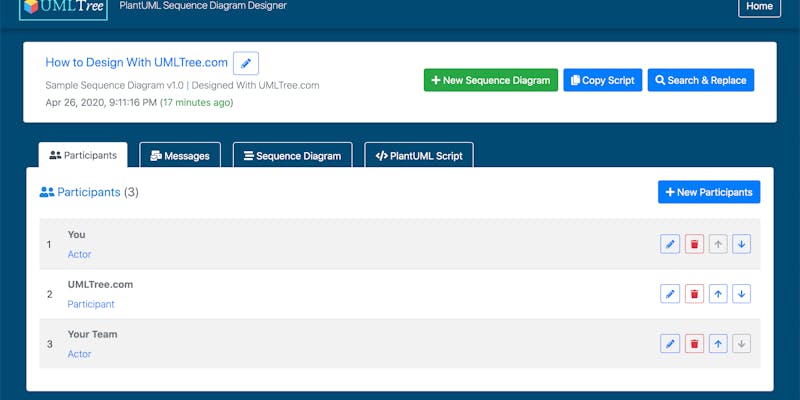Open the Messages tab
This screenshot has height=400, width=800.
[180, 156]
